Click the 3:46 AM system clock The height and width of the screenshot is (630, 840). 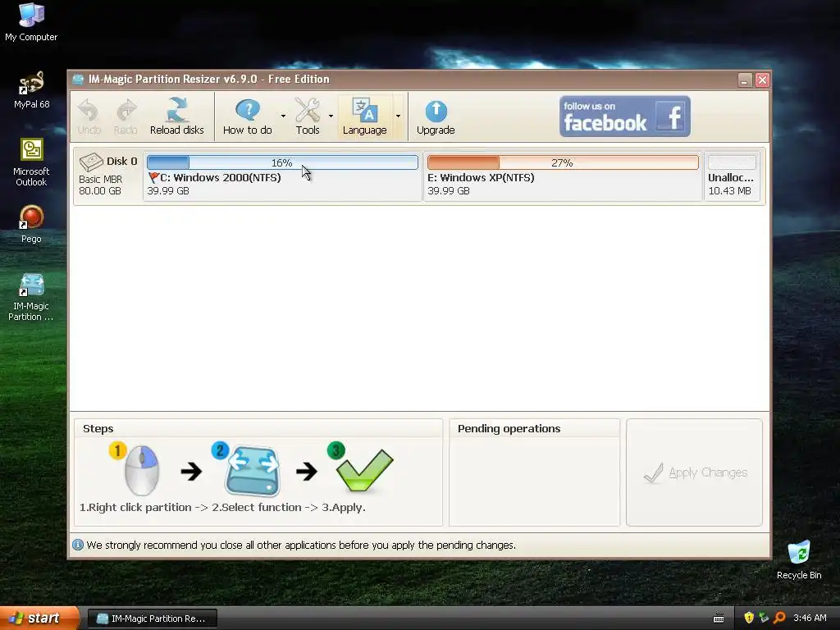pos(810,618)
